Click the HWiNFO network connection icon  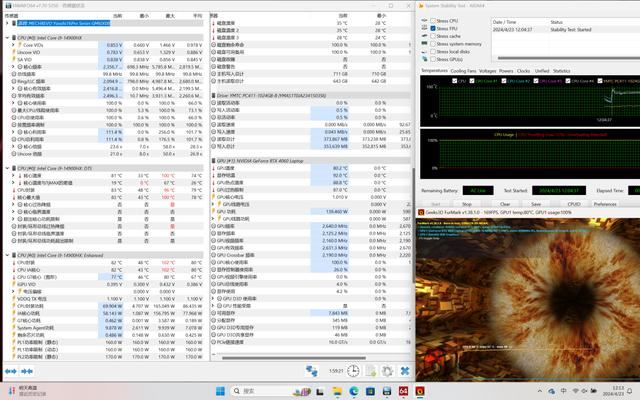point(312,372)
